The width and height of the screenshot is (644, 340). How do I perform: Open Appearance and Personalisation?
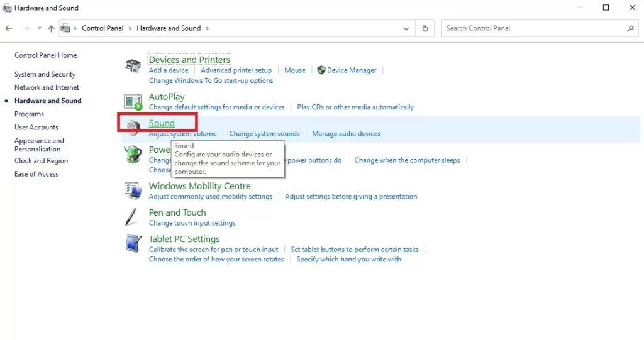pyautogui.click(x=39, y=145)
